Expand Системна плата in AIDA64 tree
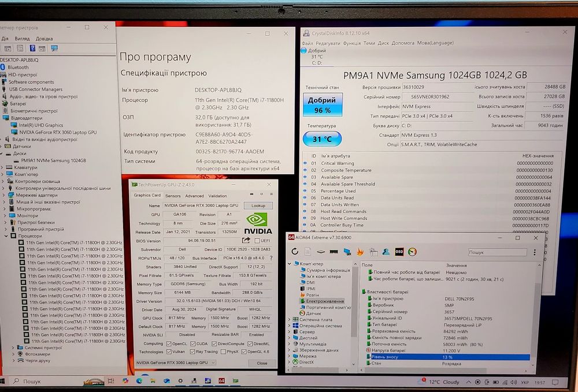This screenshot has height=392, width=578. click(x=290, y=319)
